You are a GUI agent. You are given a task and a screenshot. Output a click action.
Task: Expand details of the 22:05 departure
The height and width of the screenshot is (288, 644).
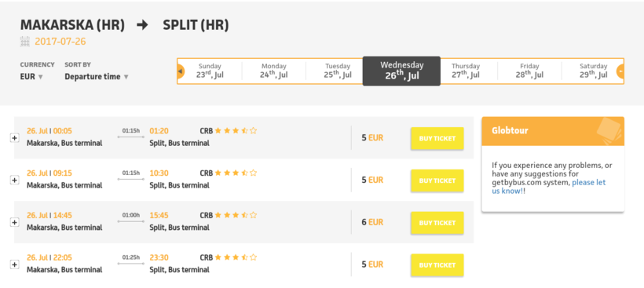14,264
